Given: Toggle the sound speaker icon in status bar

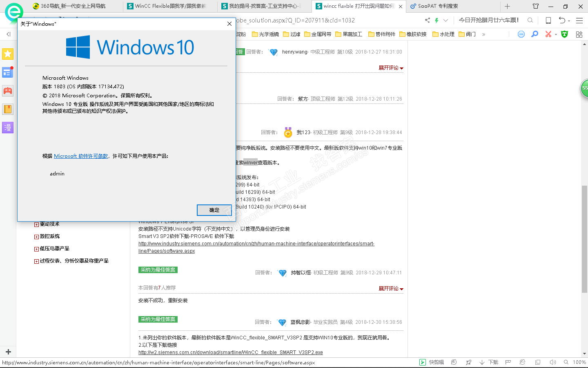Looking at the screenshot, I should point(553,362).
